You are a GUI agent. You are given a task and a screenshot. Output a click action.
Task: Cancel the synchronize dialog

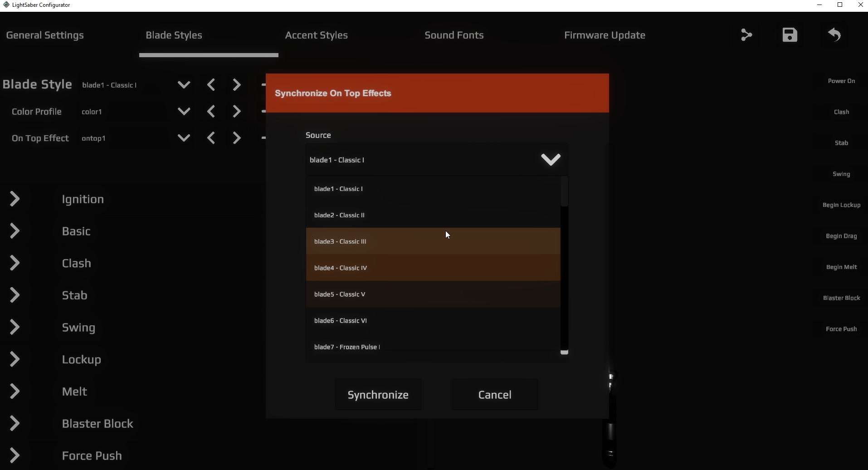pos(495,395)
